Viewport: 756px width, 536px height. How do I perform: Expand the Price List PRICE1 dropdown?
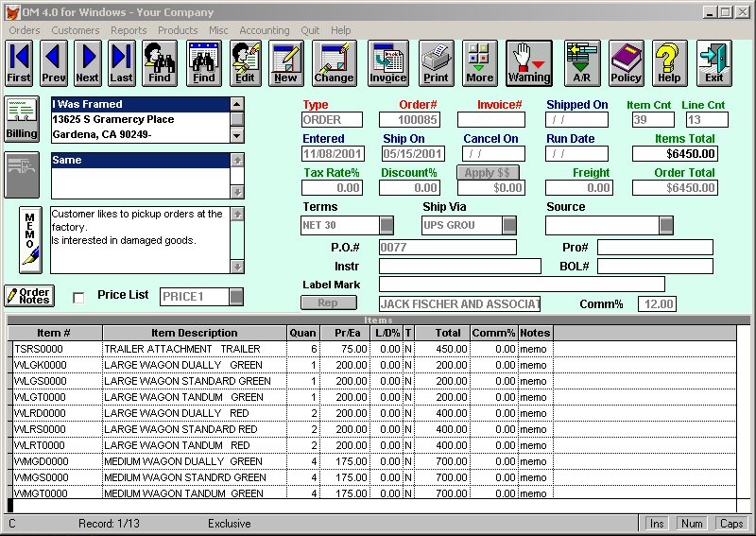click(236, 297)
